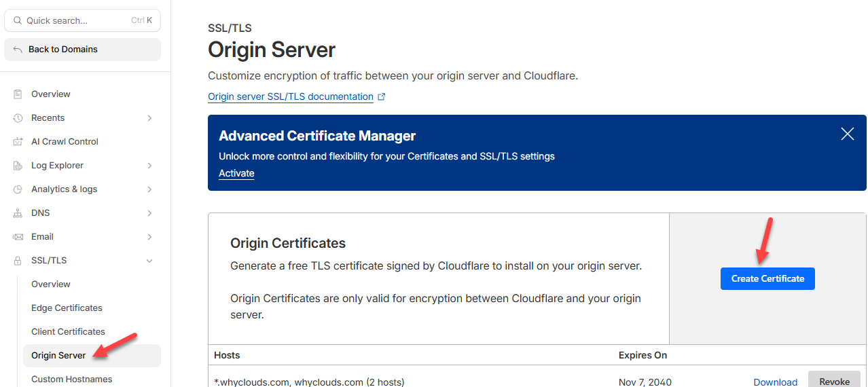
Task: Expand the Analytics & logs chevron
Action: click(149, 189)
